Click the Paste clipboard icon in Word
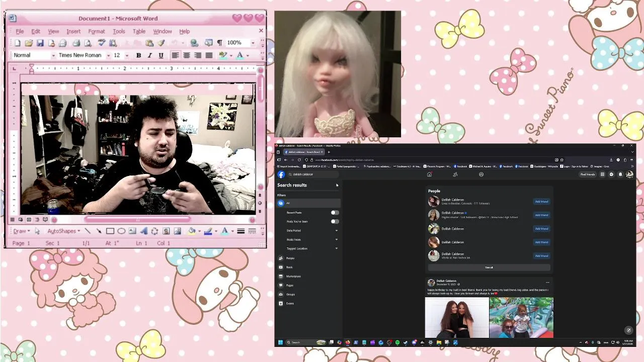Viewport: 644px width, 362px height. point(149,43)
